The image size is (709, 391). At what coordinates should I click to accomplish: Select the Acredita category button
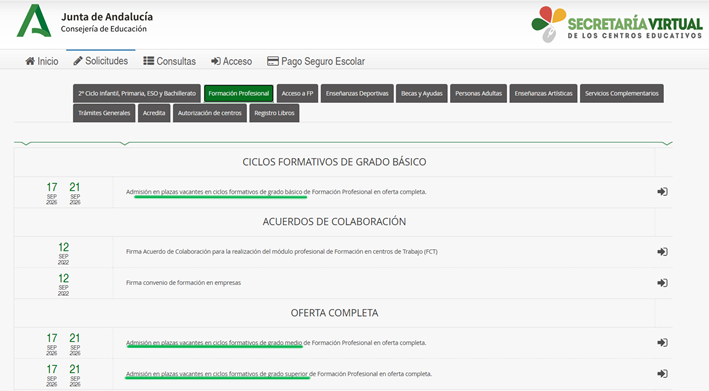(154, 113)
